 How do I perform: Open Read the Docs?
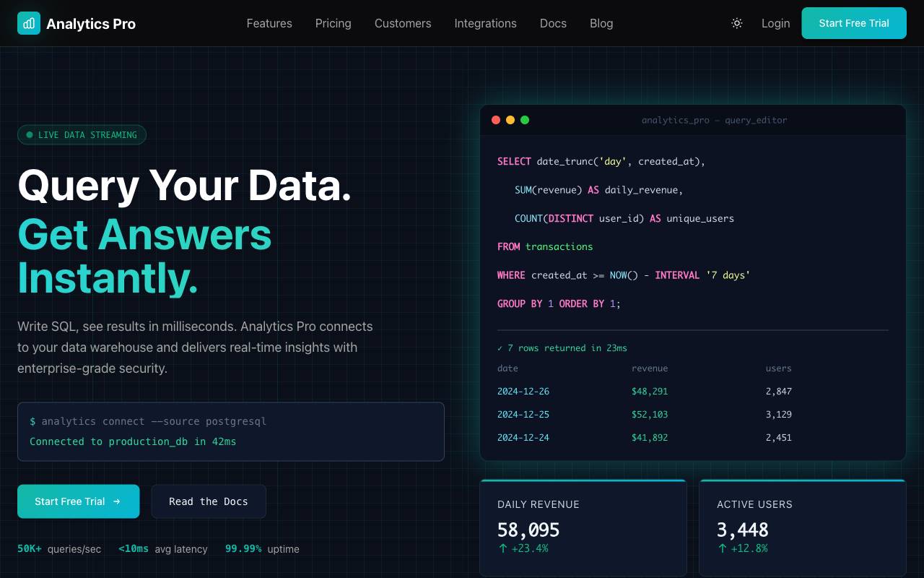(209, 501)
